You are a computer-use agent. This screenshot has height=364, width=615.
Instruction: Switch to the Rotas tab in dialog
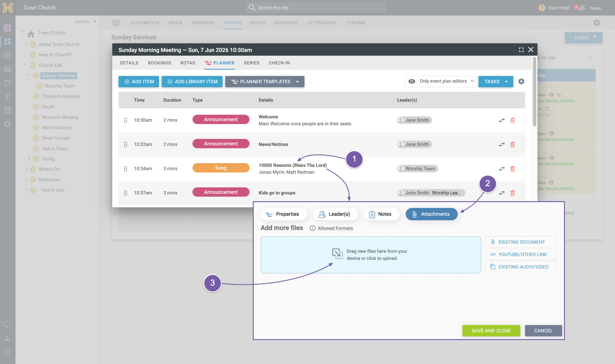[188, 63]
